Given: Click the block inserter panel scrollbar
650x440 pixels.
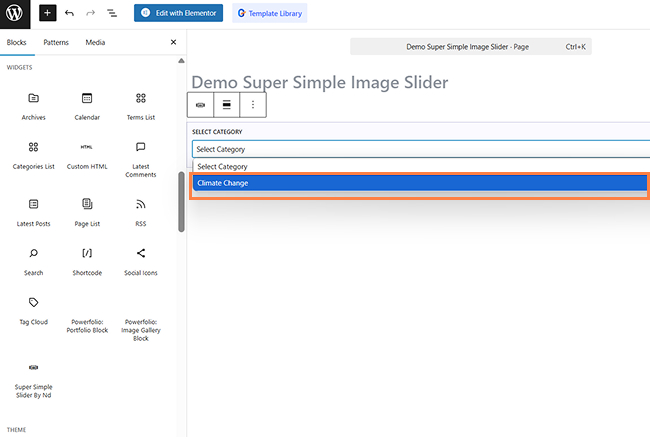Looking at the screenshot, I should 181,200.
